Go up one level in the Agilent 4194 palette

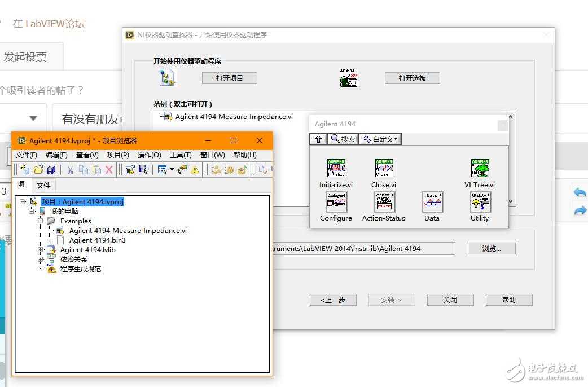coord(318,139)
